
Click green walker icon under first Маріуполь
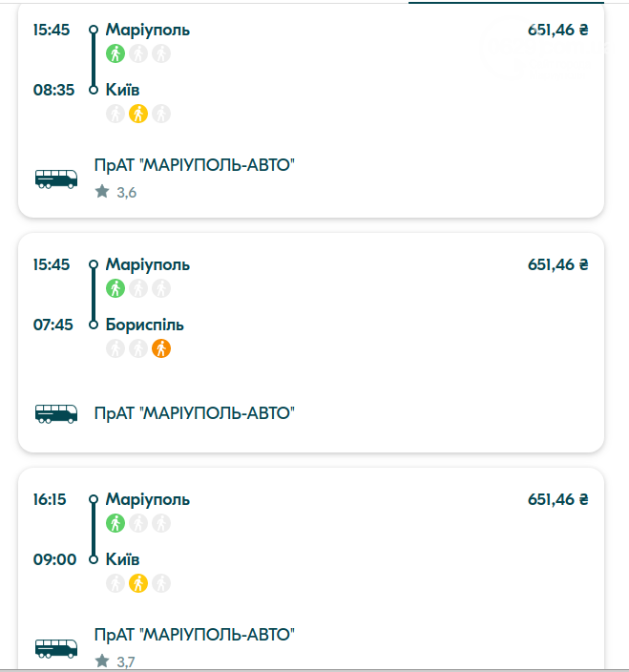(x=115, y=53)
